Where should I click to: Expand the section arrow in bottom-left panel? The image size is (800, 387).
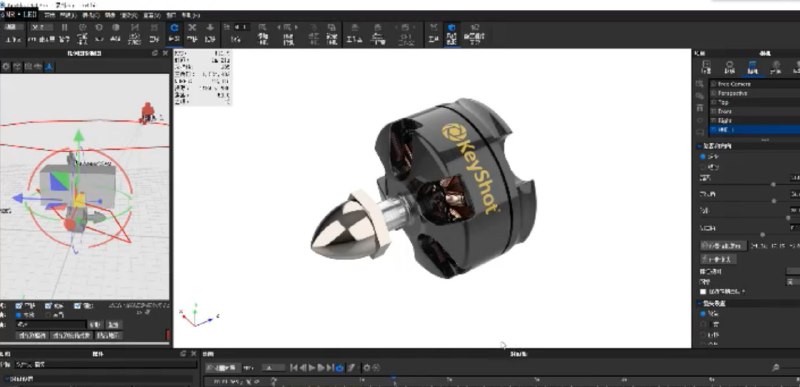pos(6,379)
